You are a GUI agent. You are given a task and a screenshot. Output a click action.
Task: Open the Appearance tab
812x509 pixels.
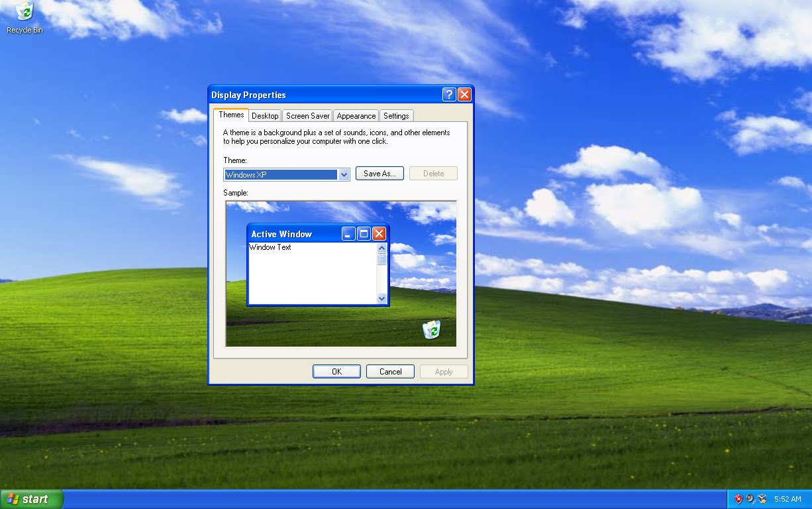coord(356,115)
